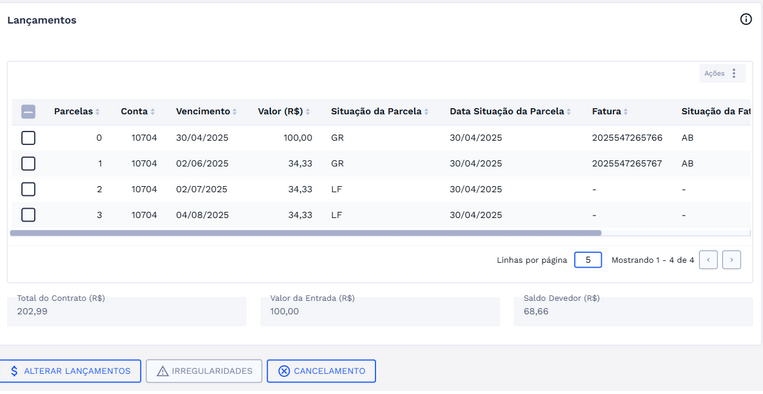The image size is (763, 394).
Task: Click the Situação da Fatura header
Action: (x=715, y=111)
